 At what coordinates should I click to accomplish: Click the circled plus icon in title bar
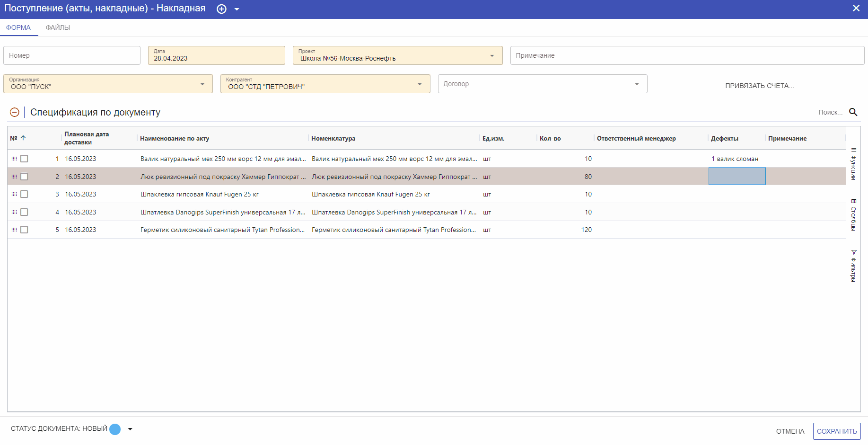[221, 9]
